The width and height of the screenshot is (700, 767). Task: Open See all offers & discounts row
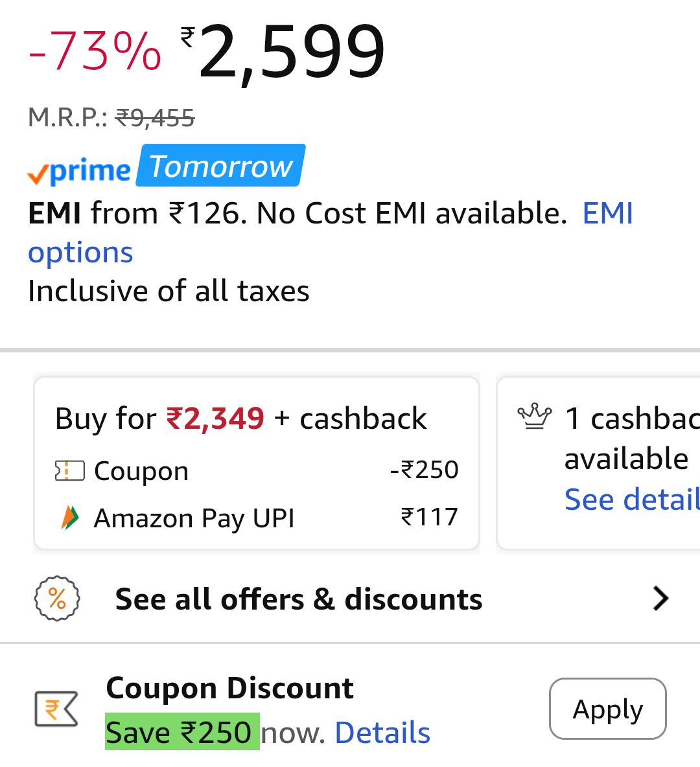298,599
